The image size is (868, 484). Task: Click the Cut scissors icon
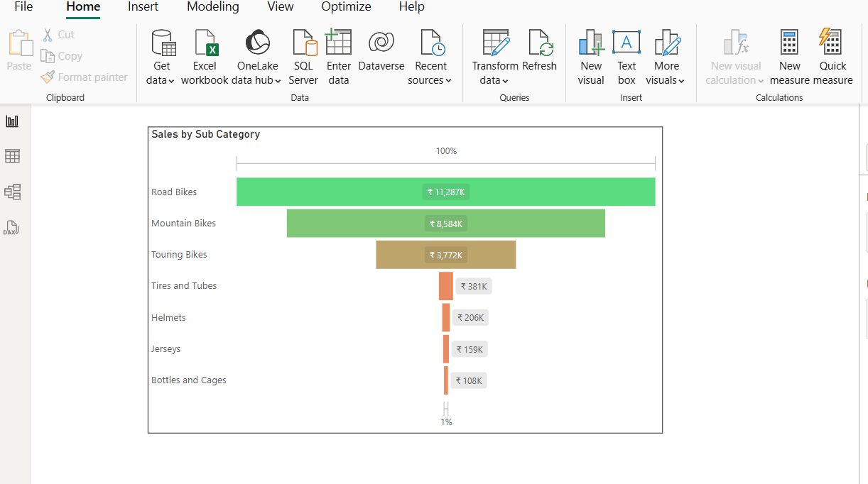[48, 35]
